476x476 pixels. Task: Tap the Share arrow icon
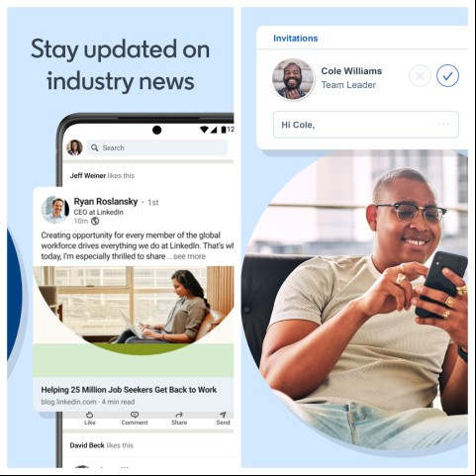(179, 415)
